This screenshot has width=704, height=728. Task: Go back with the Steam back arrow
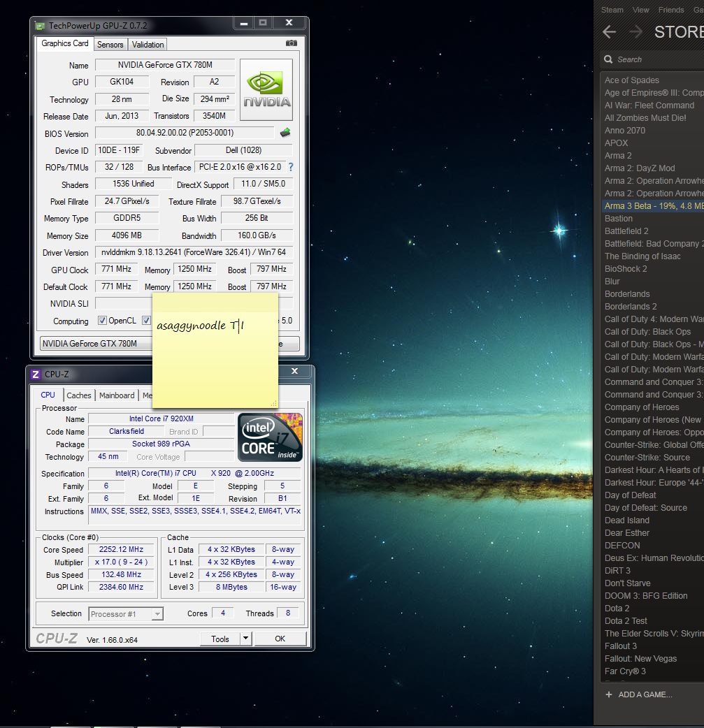coord(609,32)
